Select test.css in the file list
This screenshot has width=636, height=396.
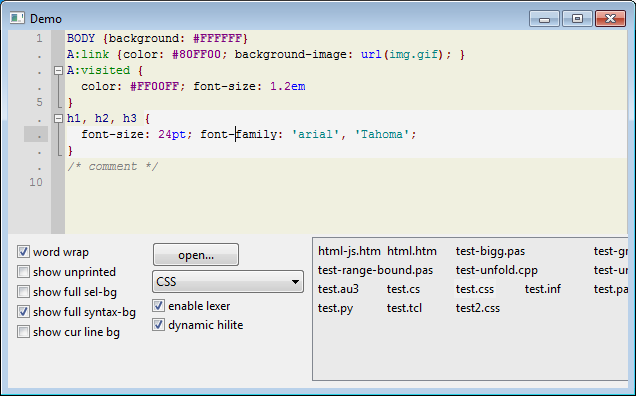point(475,289)
